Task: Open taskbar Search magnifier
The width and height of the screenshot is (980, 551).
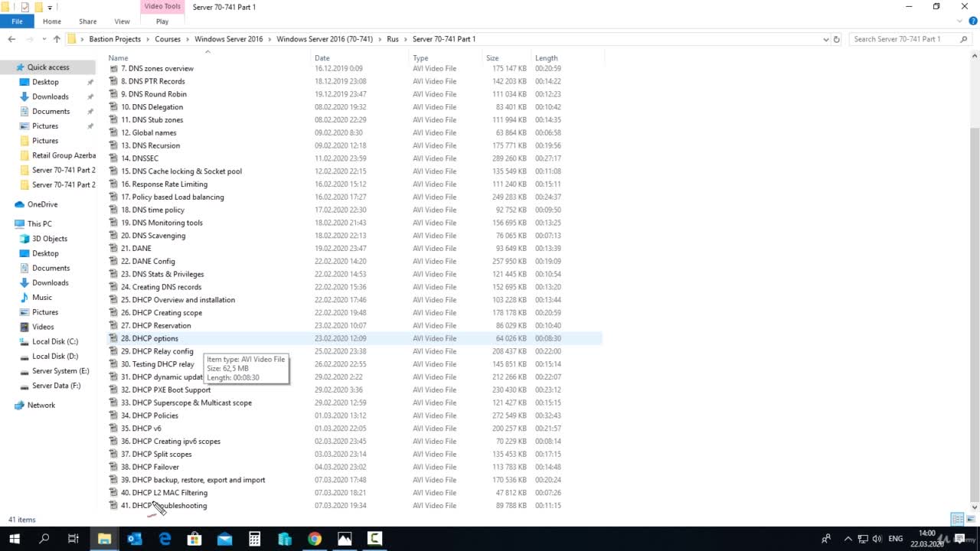Action: coord(44,539)
